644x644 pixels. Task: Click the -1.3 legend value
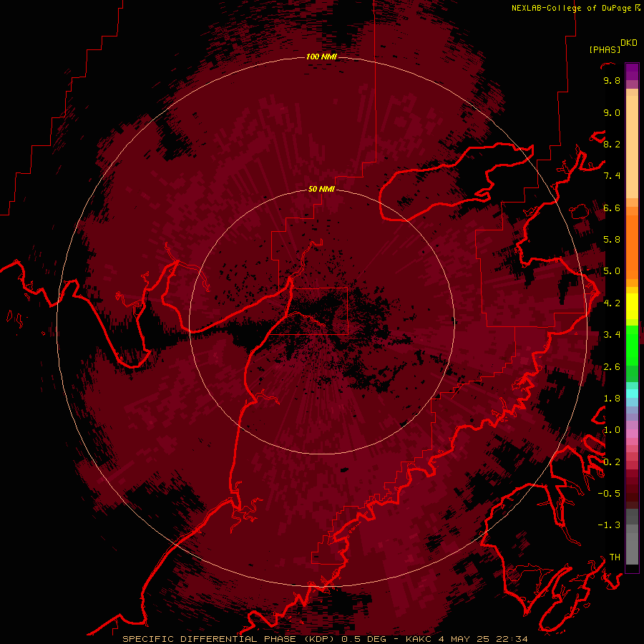[609, 525]
